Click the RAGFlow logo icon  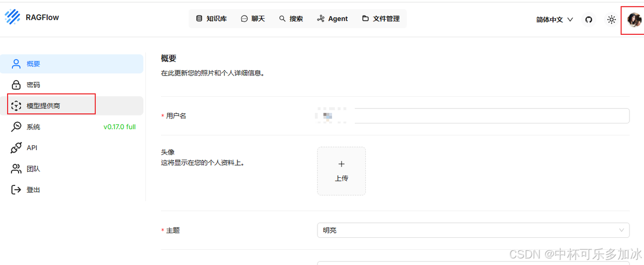[13, 17]
